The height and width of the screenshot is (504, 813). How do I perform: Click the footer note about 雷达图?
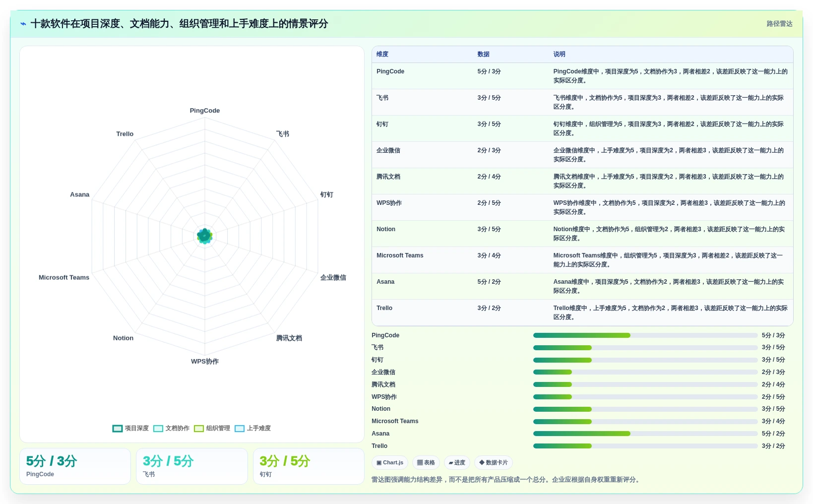point(506,480)
